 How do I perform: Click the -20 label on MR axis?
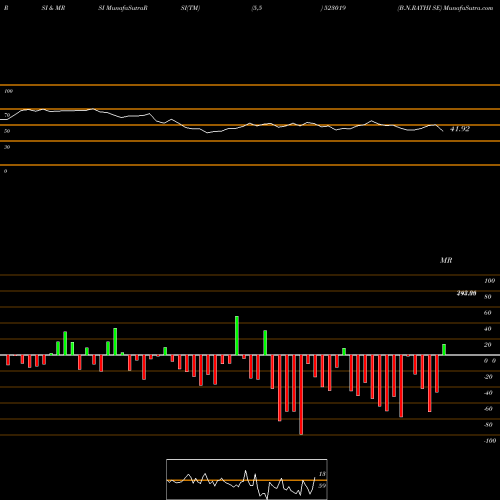(x=488, y=377)
